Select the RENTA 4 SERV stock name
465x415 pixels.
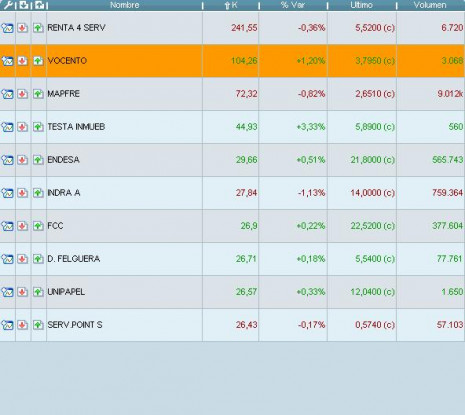tap(76, 28)
